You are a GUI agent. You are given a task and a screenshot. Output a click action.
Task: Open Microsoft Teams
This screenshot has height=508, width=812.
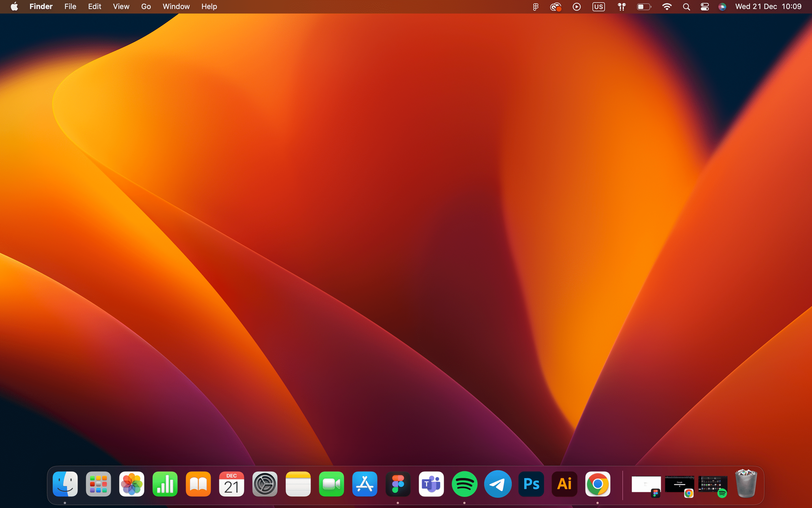click(x=431, y=484)
